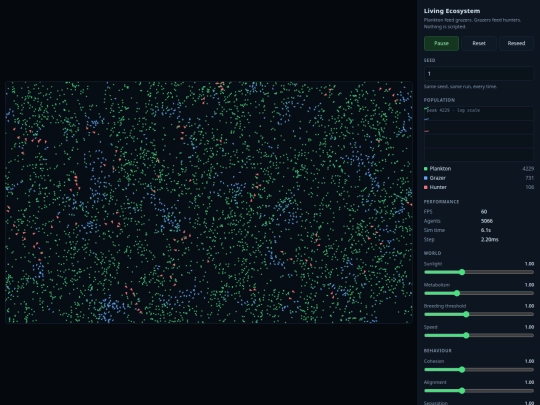Click the POPULATION section heading
This screenshot has height=405, width=540.
coord(439,100)
